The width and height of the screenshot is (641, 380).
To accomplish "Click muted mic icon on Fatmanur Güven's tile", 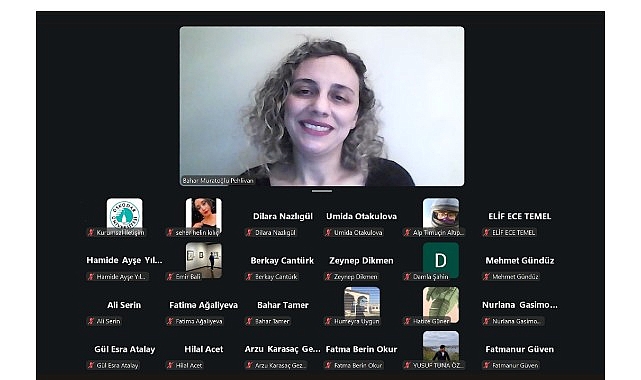I will (486, 365).
